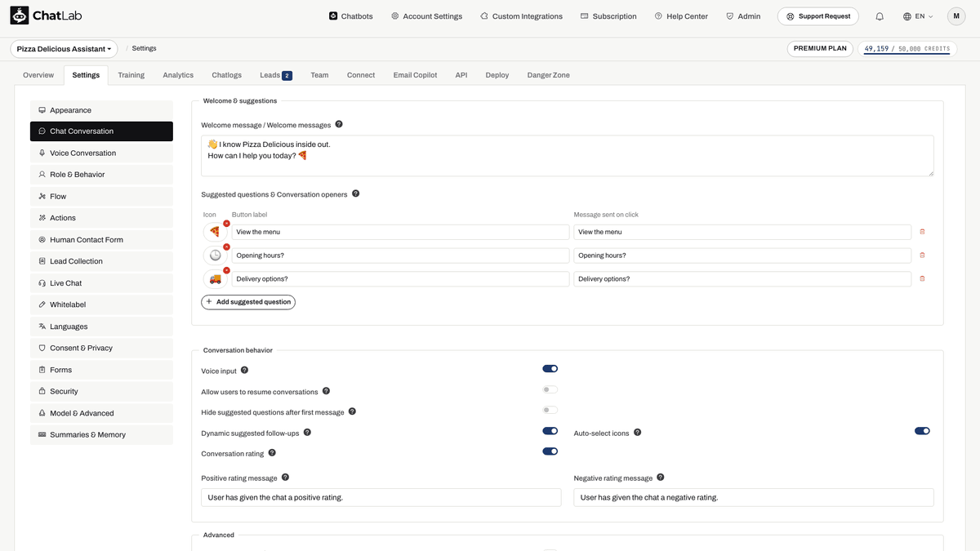Change the truck icon for Delivery options
Screen dimensions: 980x551
pyautogui.click(x=215, y=279)
